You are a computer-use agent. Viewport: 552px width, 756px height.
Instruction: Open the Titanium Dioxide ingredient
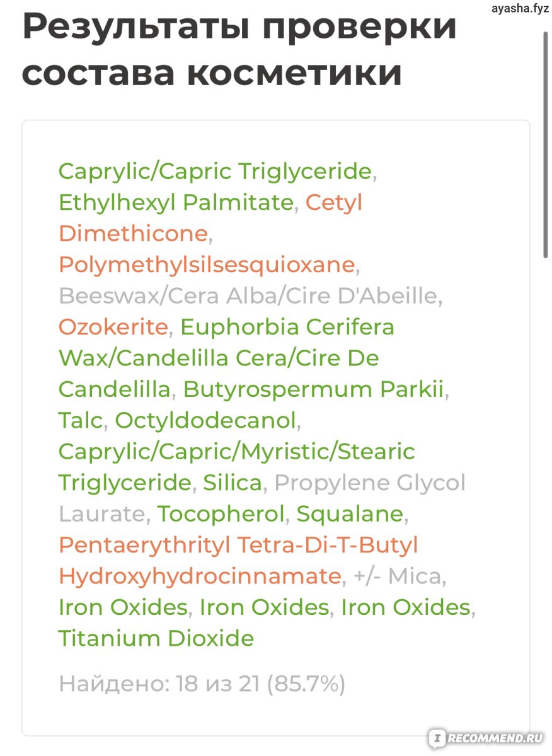[156, 639]
